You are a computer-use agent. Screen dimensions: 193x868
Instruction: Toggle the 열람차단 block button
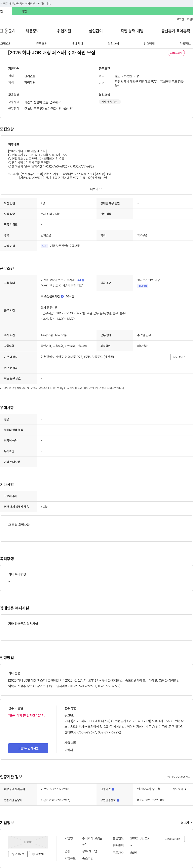pos(39,854)
